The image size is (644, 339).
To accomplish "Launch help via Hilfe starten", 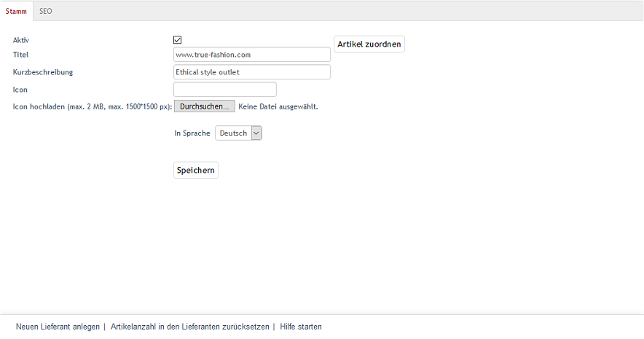I will (x=300, y=327).
